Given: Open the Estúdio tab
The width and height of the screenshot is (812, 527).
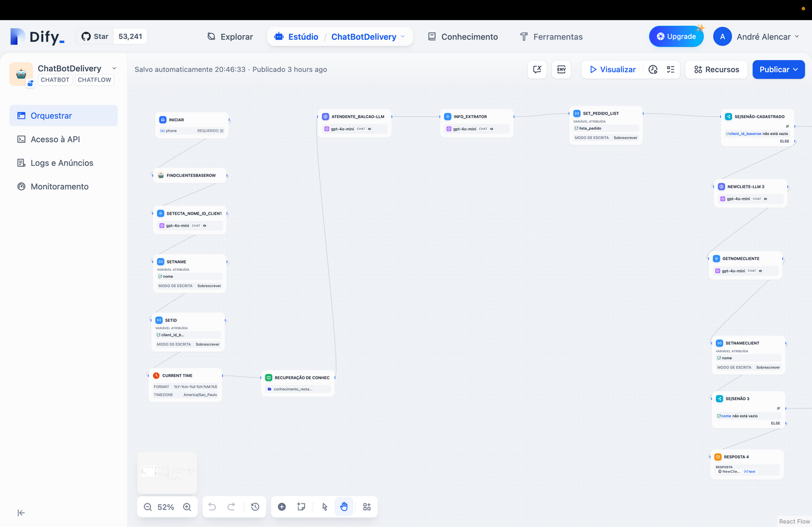Looking at the screenshot, I should point(297,37).
